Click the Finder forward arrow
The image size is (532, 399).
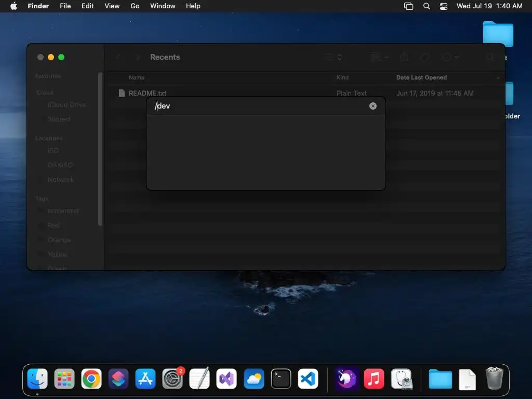coord(138,57)
